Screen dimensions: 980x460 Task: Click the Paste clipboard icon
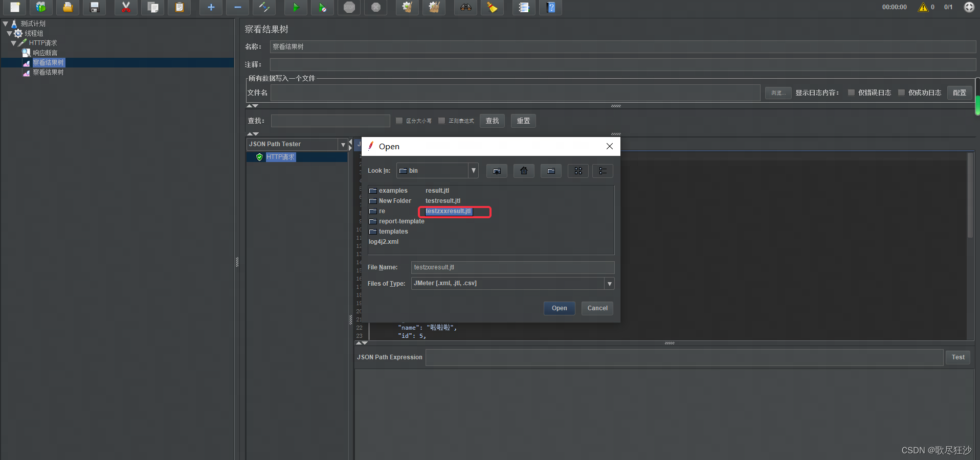[179, 7]
